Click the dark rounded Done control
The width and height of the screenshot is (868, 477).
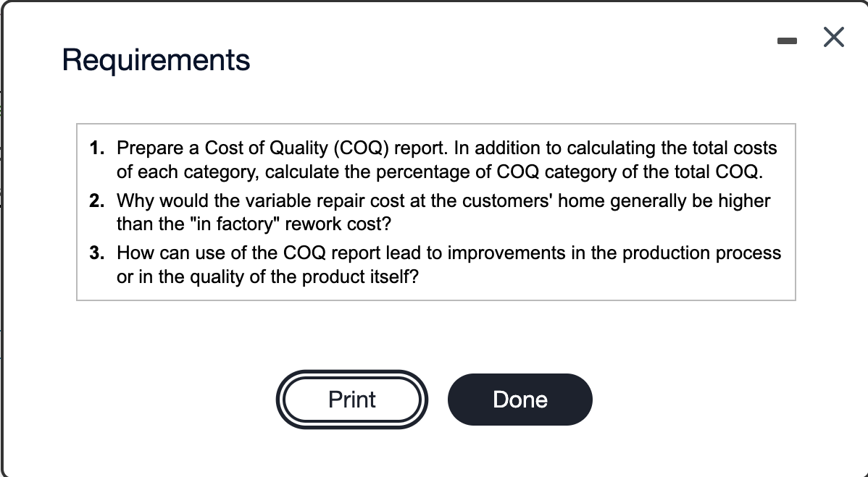519,399
